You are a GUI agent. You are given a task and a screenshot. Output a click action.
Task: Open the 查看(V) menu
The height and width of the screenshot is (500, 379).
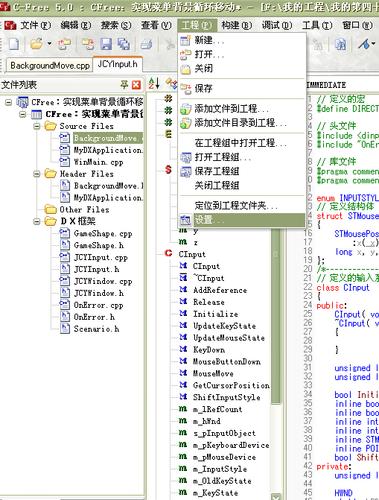click(x=156, y=25)
